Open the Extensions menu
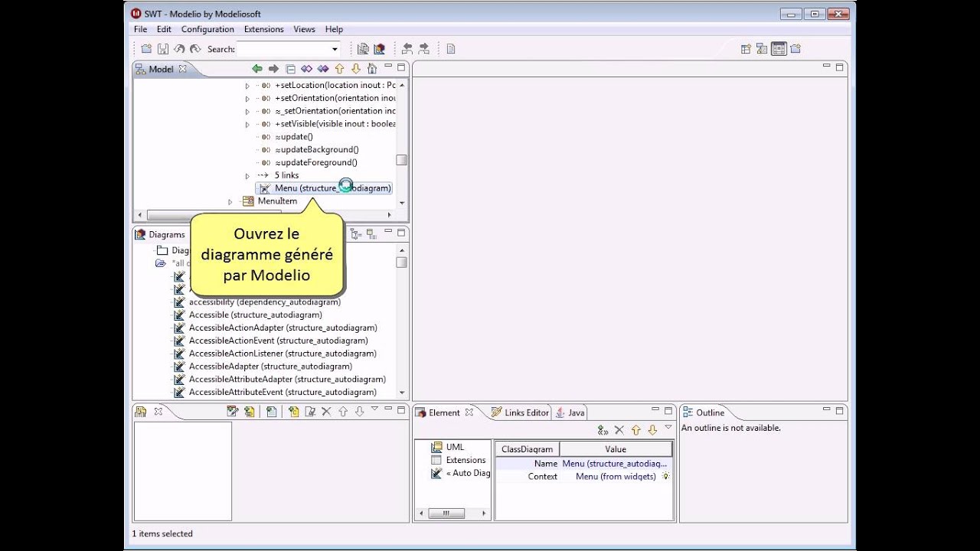Image resolution: width=980 pixels, height=551 pixels. tap(263, 29)
